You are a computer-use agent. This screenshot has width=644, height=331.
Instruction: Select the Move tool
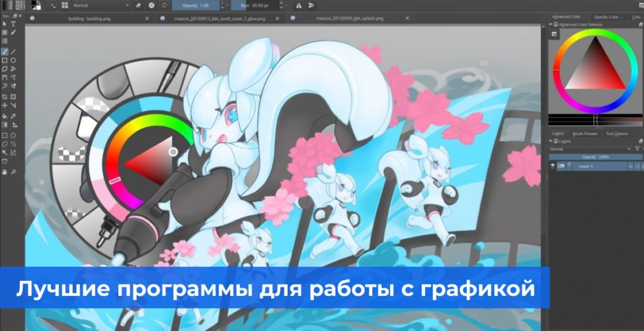4,106
